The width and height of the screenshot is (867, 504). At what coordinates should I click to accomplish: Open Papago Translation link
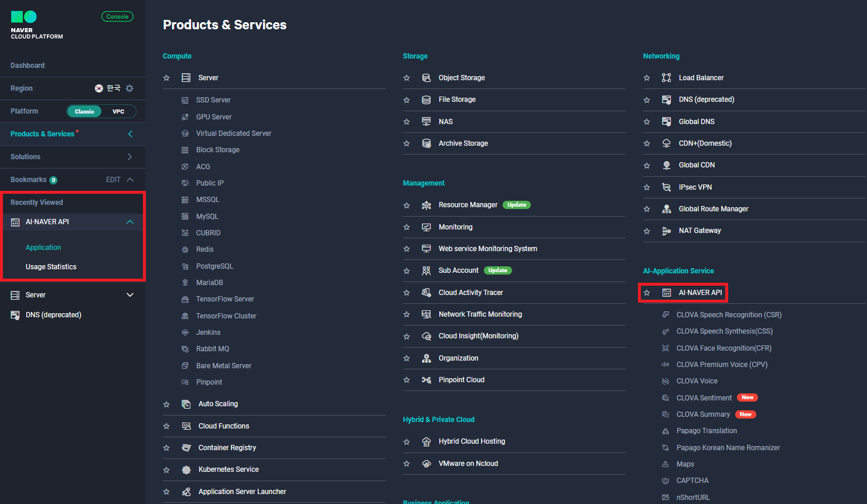pyautogui.click(x=706, y=431)
